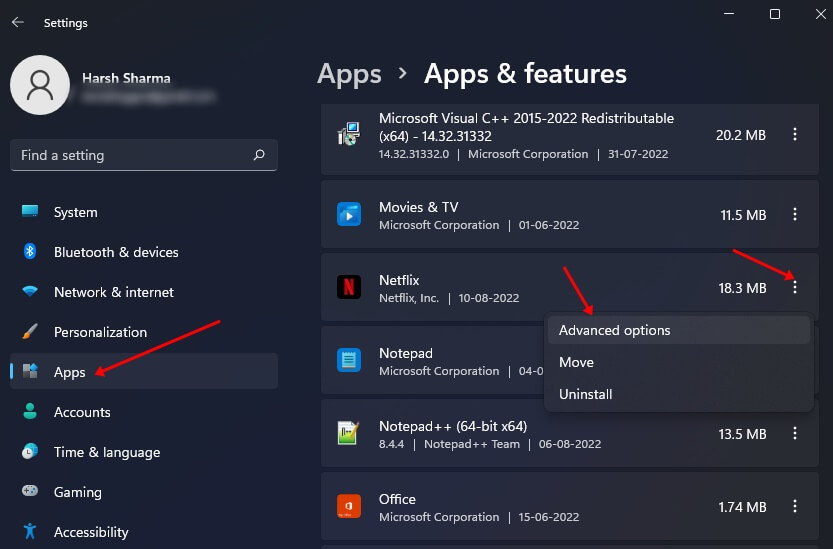Select Accounts in the sidebar
The width and height of the screenshot is (833, 549).
tap(143, 412)
